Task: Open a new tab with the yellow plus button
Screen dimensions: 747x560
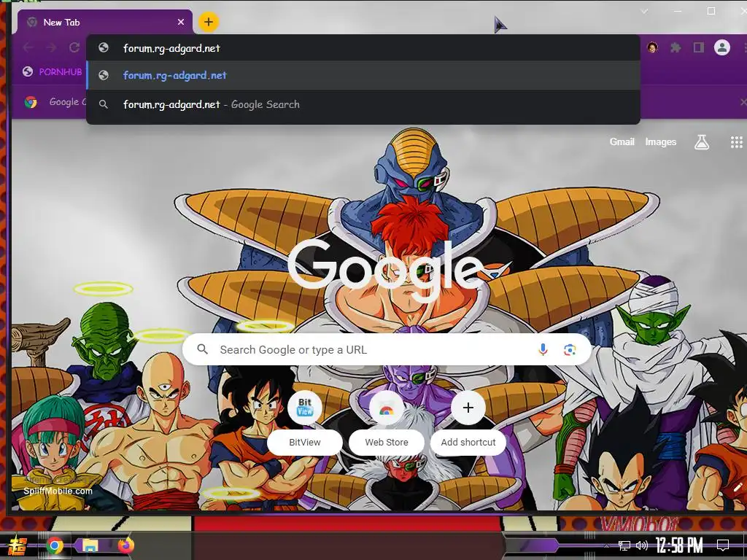Action: pyautogui.click(x=208, y=22)
